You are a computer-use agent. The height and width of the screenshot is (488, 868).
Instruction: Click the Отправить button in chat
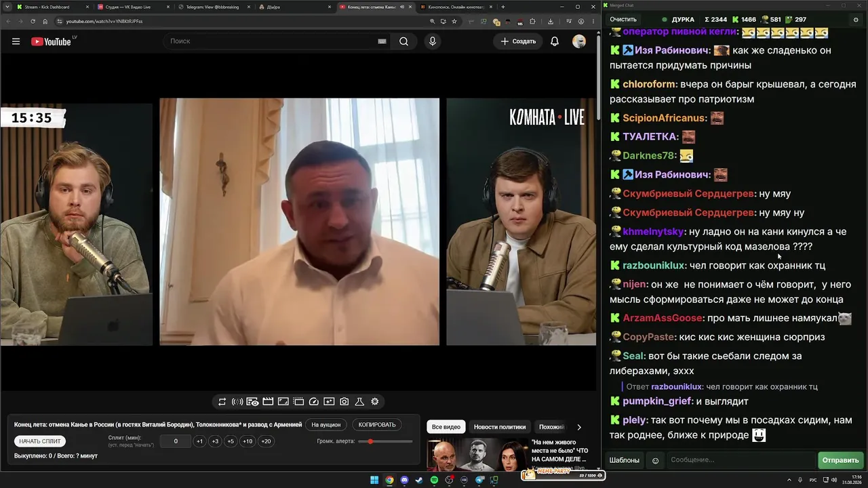pos(840,460)
